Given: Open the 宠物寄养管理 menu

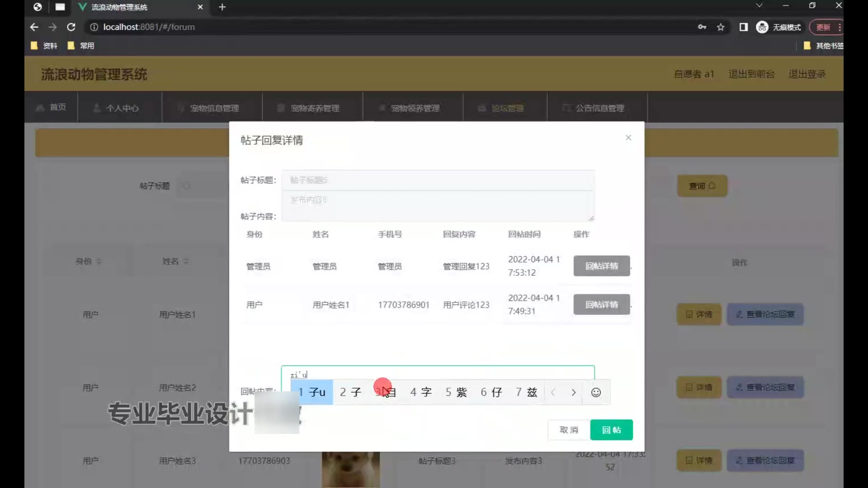Looking at the screenshot, I should point(312,108).
